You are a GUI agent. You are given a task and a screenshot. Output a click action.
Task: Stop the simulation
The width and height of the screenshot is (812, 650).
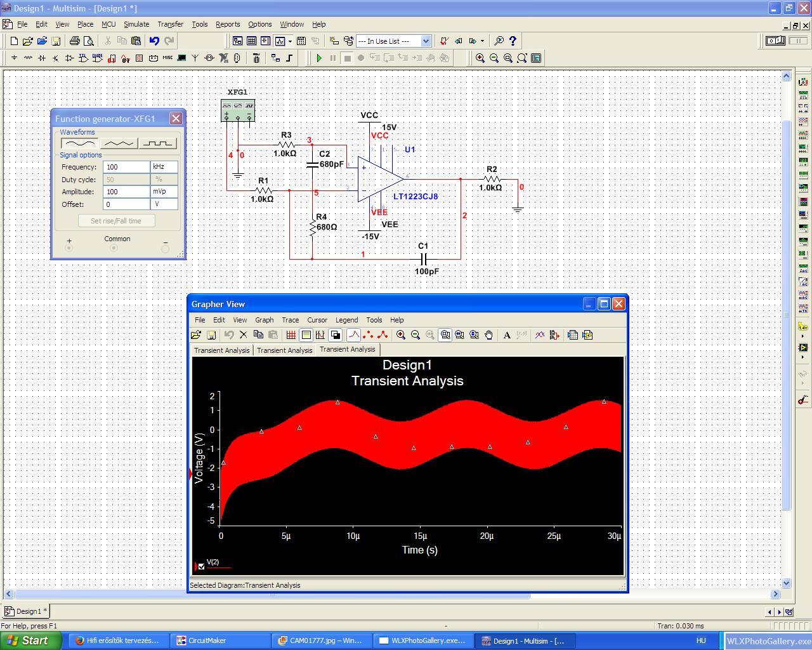tap(347, 58)
